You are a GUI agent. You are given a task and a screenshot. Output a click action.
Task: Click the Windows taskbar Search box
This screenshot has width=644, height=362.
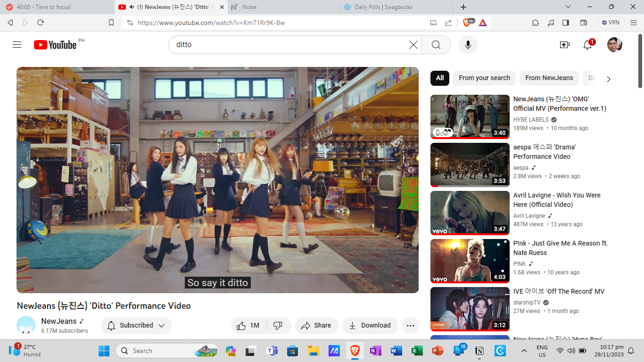click(x=167, y=351)
